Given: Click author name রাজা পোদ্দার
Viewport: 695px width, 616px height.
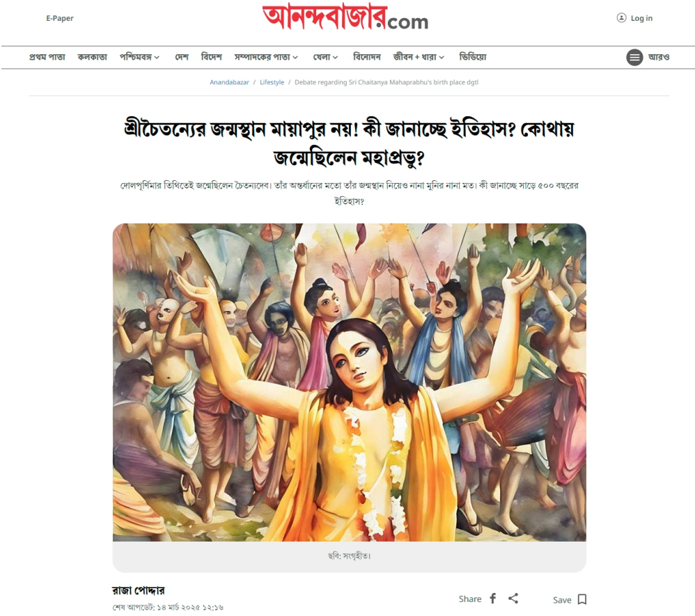Looking at the screenshot, I should point(139,590).
